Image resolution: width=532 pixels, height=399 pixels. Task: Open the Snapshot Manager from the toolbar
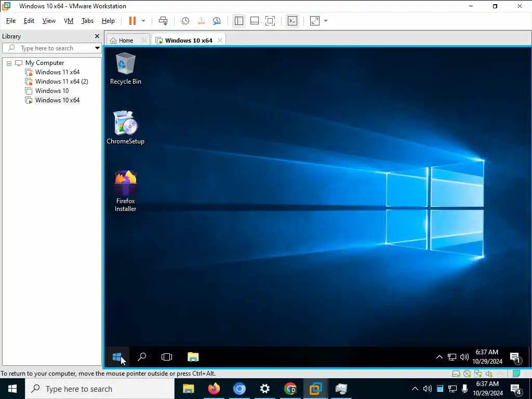coord(217,21)
